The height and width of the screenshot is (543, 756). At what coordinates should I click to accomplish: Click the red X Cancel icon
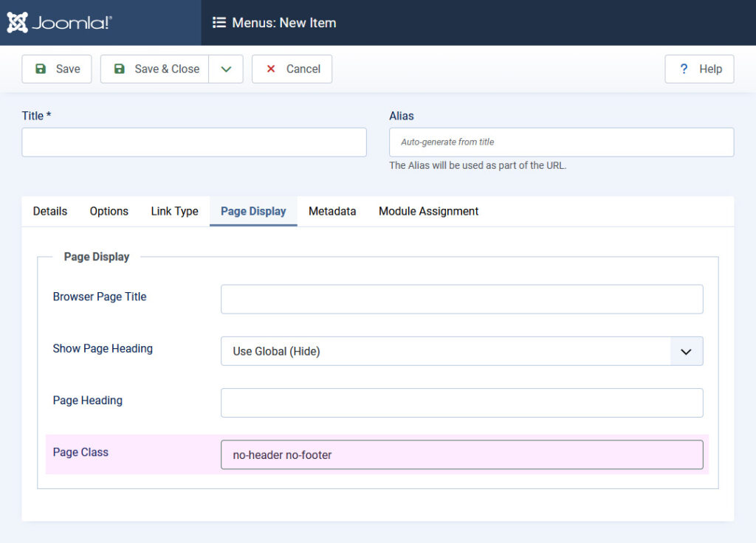point(271,69)
